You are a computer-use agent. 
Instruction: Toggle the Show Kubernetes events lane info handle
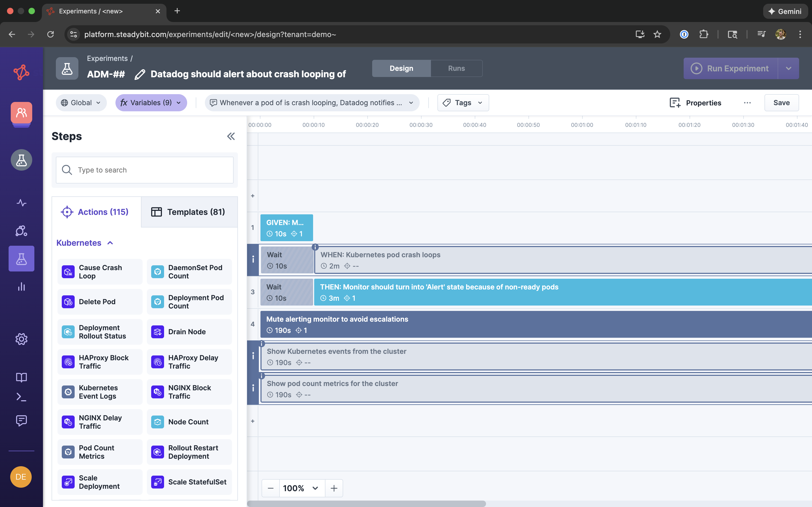click(253, 356)
